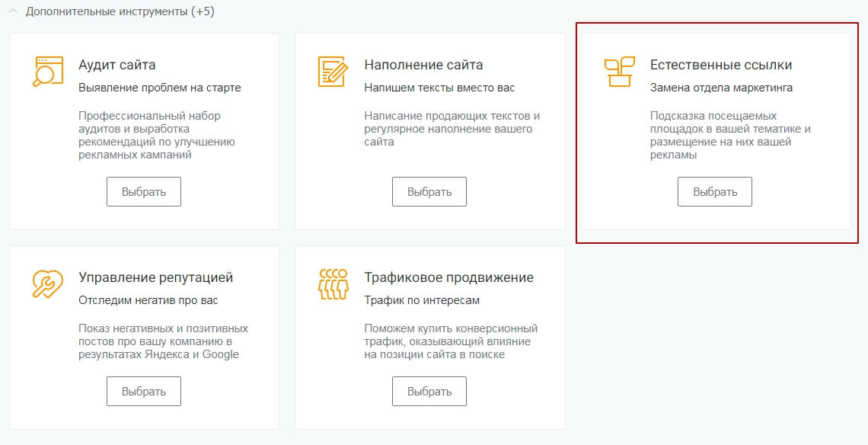
Task: Click description starting Показ негативных и позитивных
Action: [x=163, y=341]
